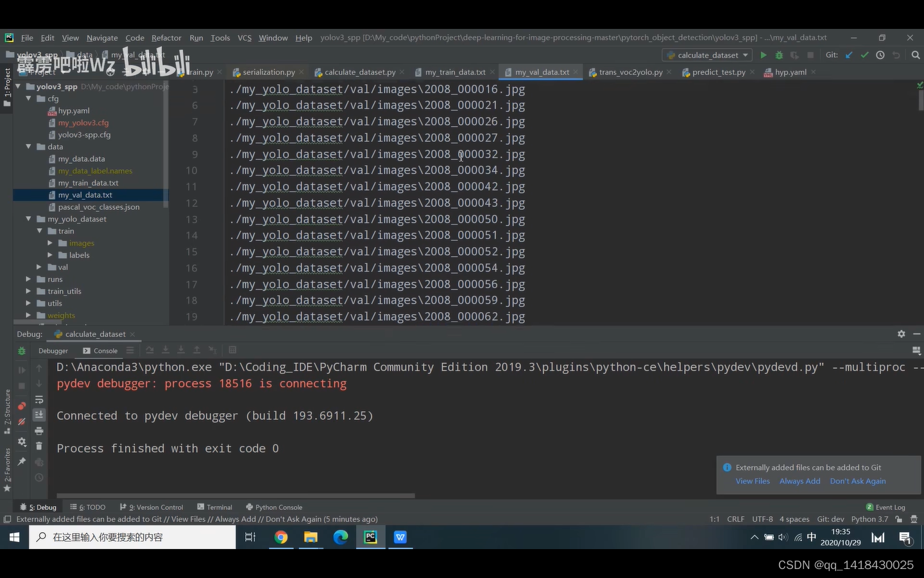Viewport: 924px width, 578px height.
Task: Click the Run with Coverage icon
Action: point(794,55)
